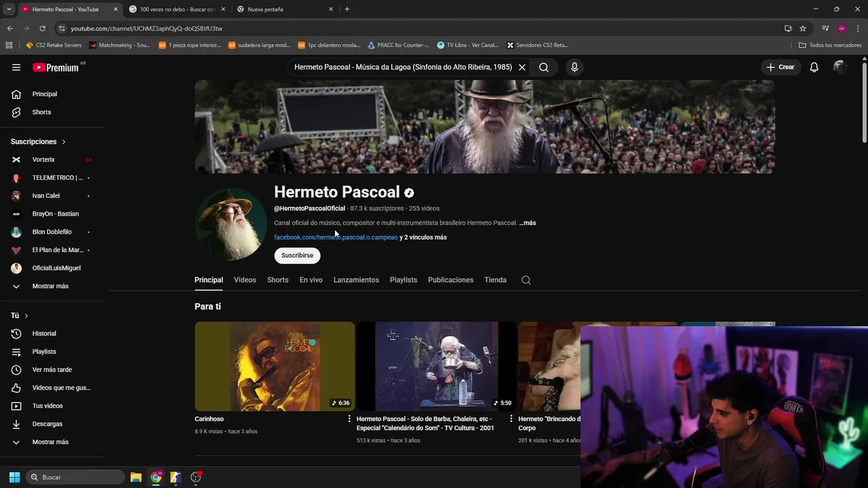This screenshot has width=868, height=488.
Task: Open the Windows Start menu
Action: point(14,477)
